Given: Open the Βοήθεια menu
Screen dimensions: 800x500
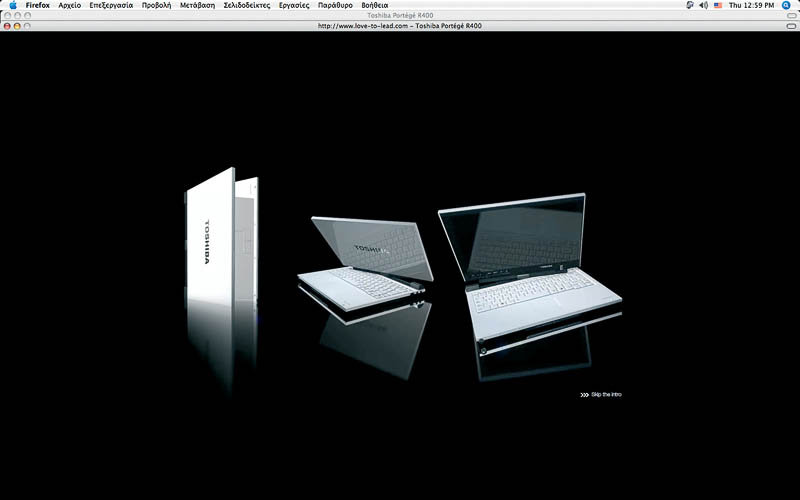Looking at the screenshot, I should click(x=374, y=5).
